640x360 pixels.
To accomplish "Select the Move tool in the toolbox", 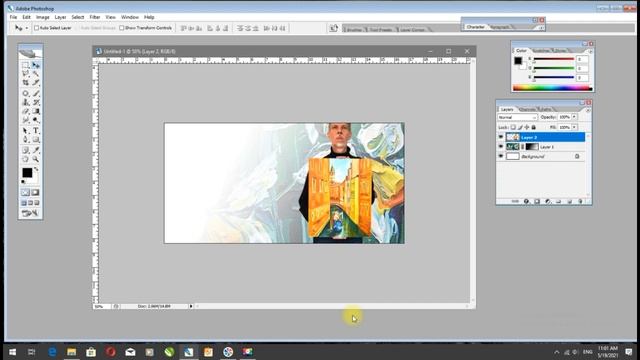I will coord(36,65).
